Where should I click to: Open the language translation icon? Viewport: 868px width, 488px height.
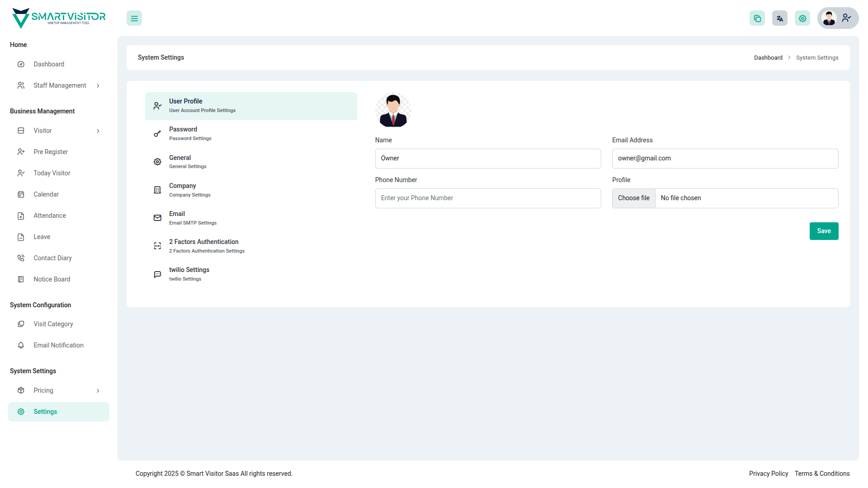780,19
